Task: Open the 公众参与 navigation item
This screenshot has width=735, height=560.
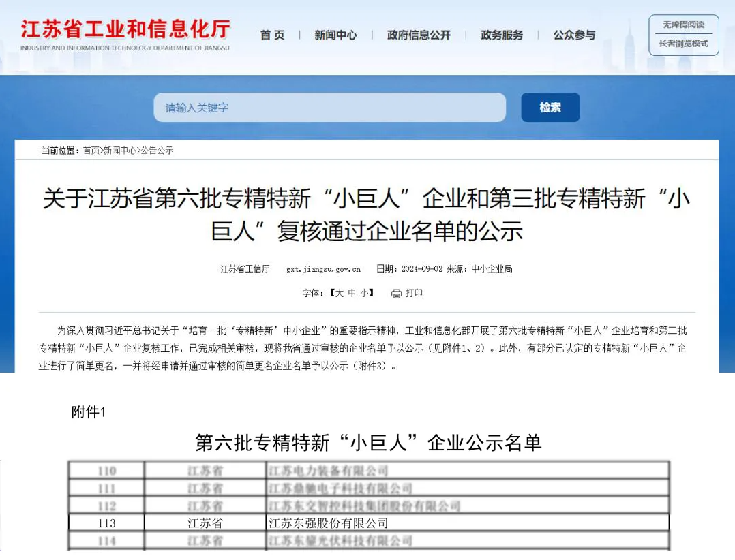Action: coord(574,35)
